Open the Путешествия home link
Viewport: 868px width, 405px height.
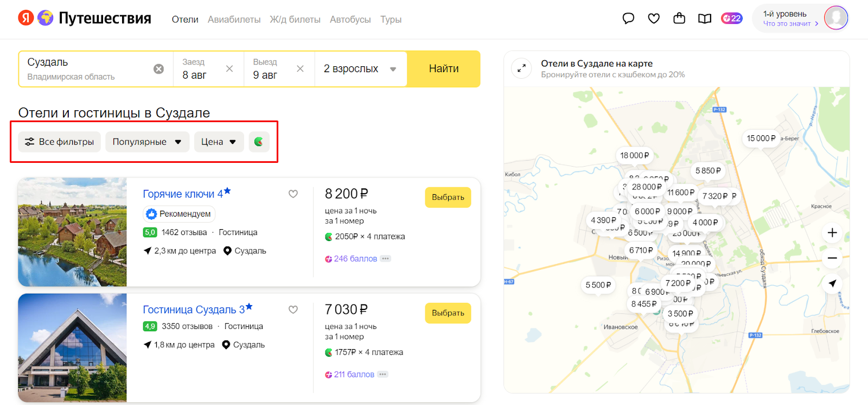click(105, 18)
